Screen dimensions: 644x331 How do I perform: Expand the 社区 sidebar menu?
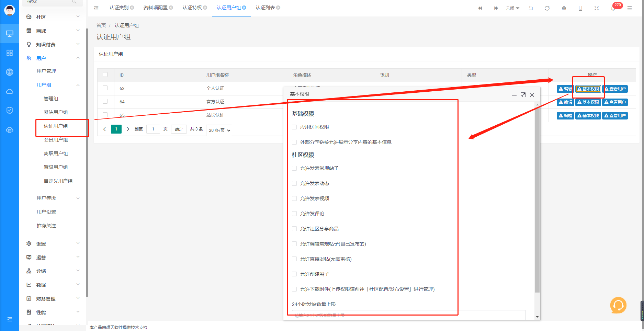coord(53,17)
